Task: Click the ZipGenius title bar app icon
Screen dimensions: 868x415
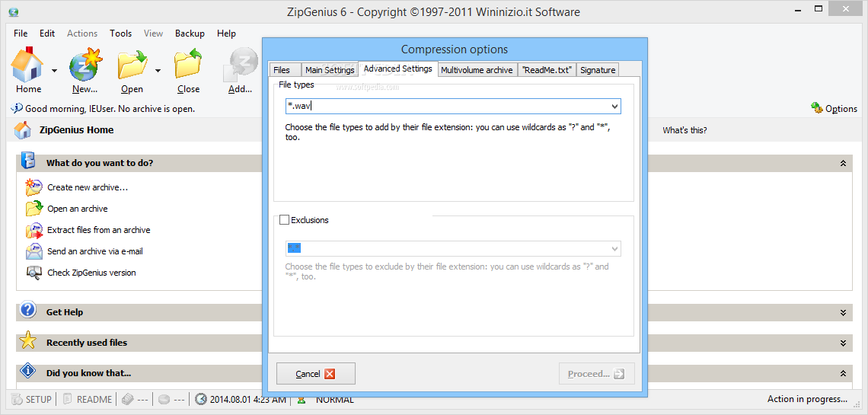Action: click(14, 11)
